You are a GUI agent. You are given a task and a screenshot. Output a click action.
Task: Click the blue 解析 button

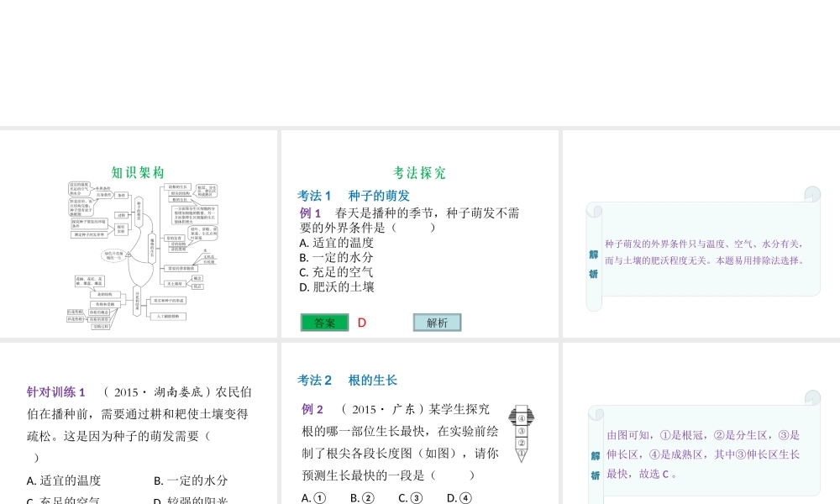click(437, 323)
